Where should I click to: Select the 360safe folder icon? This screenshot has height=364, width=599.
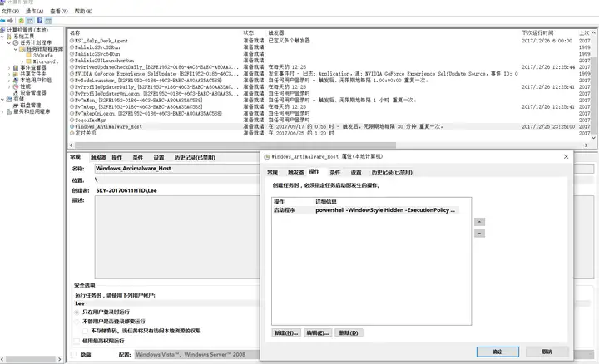click(x=28, y=55)
